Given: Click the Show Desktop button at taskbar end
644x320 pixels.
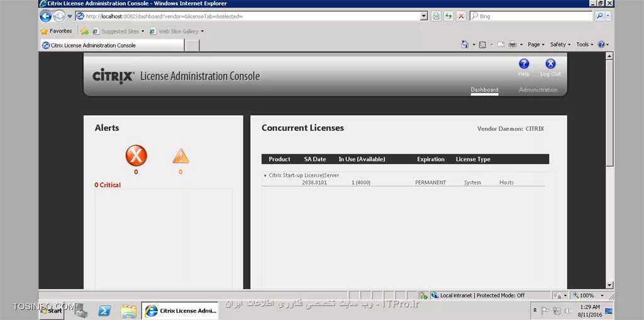Looking at the screenshot, I should (609, 311).
